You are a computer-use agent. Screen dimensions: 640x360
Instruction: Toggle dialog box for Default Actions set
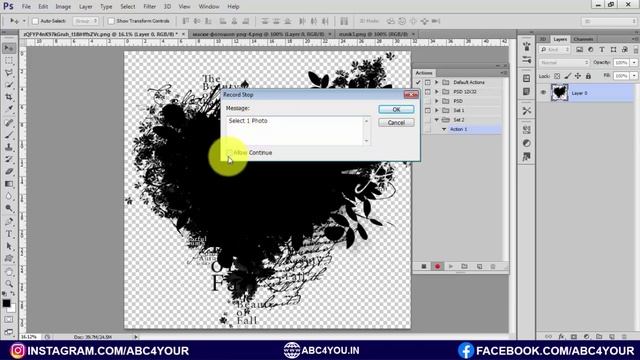pyautogui.click(x=427, y=82)
